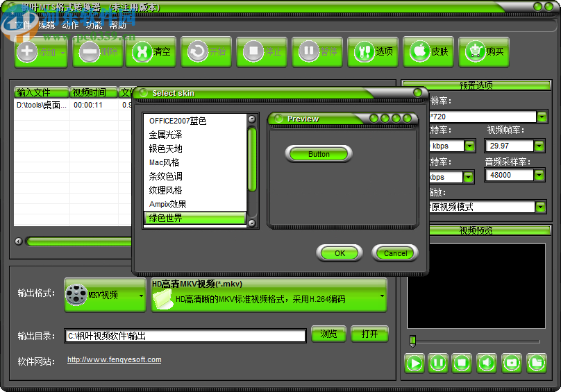Click the preview Button sample
Image resolution: width=561 pixels, height=392 pixels.
tap(319, 154)
